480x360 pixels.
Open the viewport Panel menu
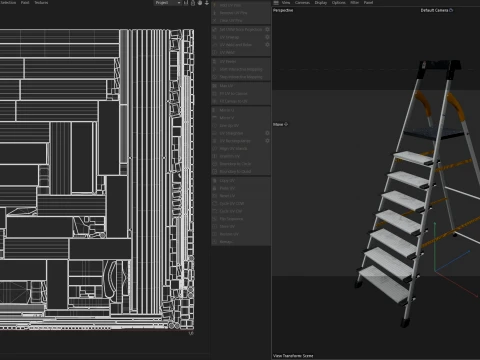tap(368, 3)
